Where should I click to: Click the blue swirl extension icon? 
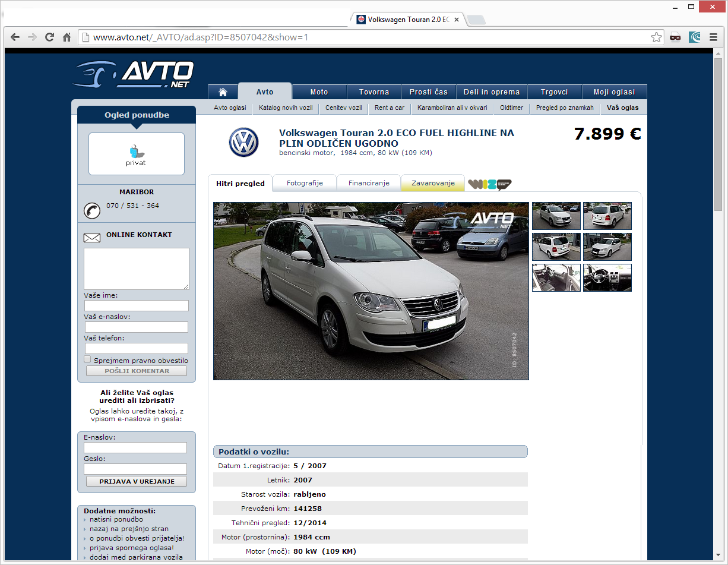coord(694,37)
